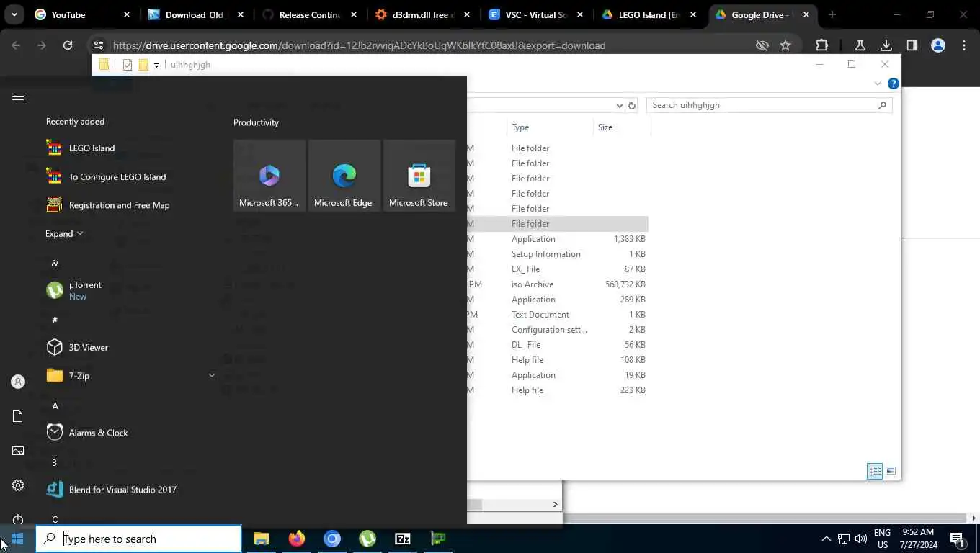Screen dimensions: 980x553
Task: Switch to the VSC - Virtual tab
Action: point(535,14)
